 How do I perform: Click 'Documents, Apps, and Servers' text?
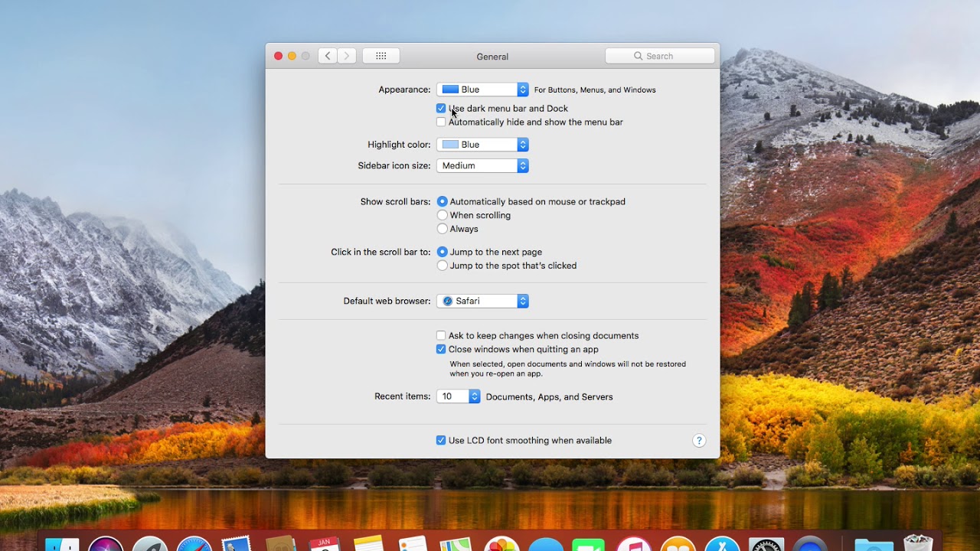click(549, 397)
